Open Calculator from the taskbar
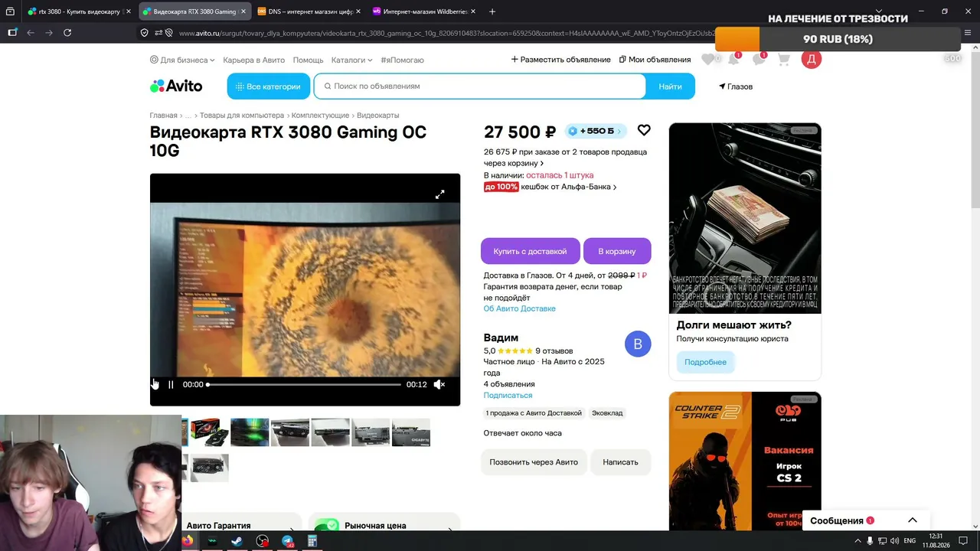Image resolution: width=980 pixels, height=551 pixels. (x=312, y=541)
